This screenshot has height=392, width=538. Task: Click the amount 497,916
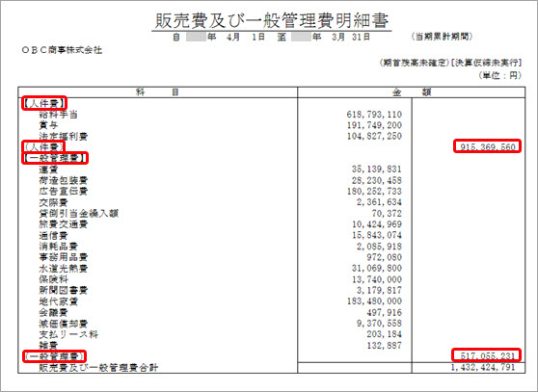pos(384,312)
